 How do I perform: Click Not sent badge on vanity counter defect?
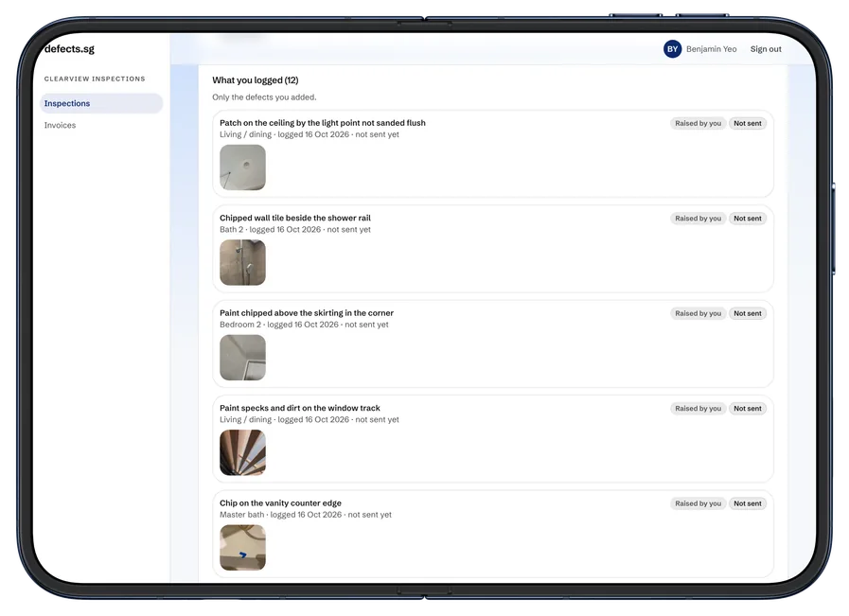[x=747, y=503]
